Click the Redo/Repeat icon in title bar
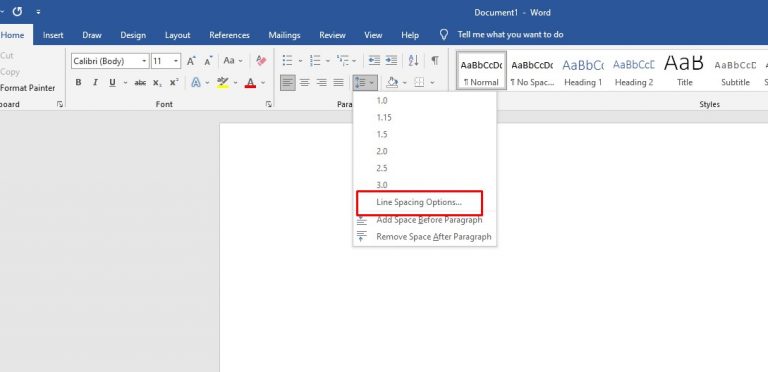 [18, 12]
